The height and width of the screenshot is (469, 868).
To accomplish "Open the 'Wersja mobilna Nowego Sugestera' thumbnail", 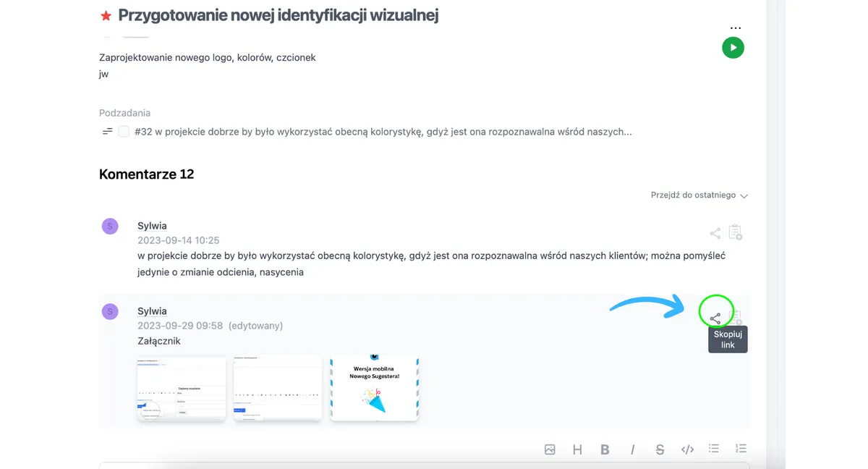I will [375, 388].
